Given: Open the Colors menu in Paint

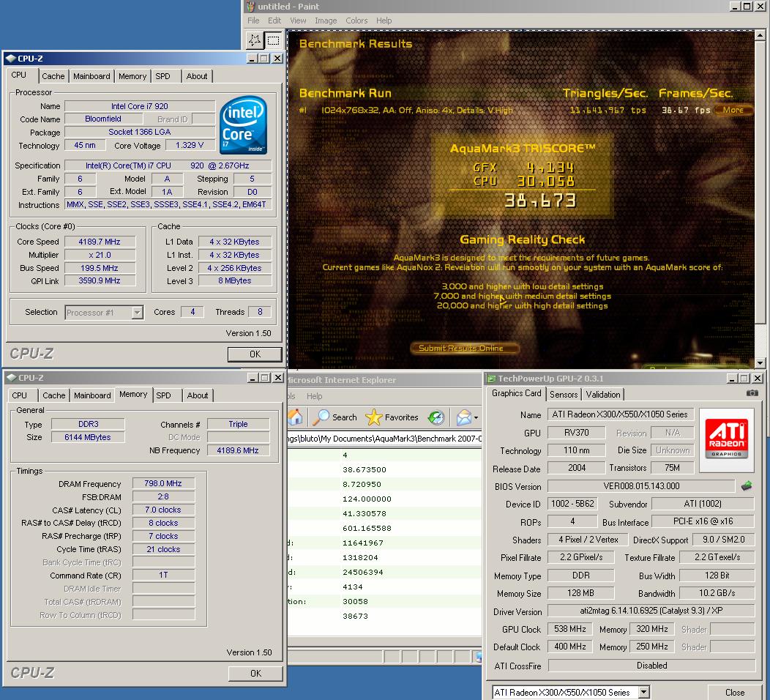Looking at the screenshot, I should point(356,21).
